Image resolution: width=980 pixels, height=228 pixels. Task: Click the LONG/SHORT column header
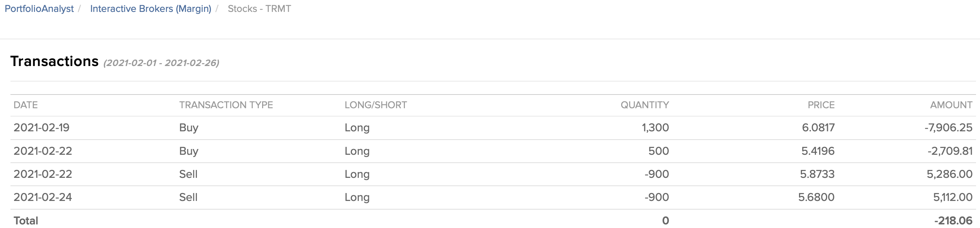click(x=375, y=105)
